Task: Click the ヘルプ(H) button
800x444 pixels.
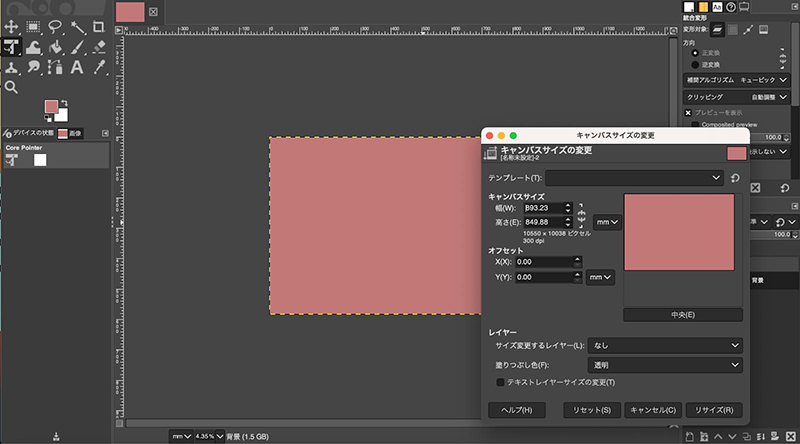Action: point(517,410)
